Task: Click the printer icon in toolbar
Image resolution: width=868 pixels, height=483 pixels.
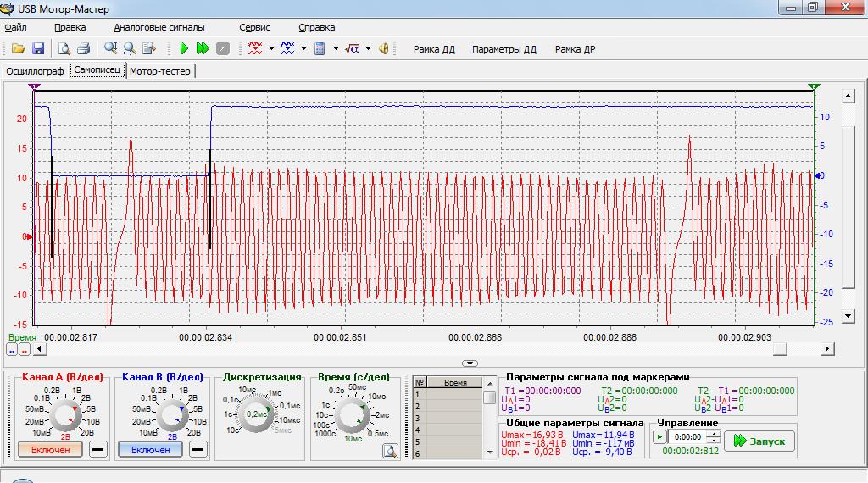Action: coord(83,49)
